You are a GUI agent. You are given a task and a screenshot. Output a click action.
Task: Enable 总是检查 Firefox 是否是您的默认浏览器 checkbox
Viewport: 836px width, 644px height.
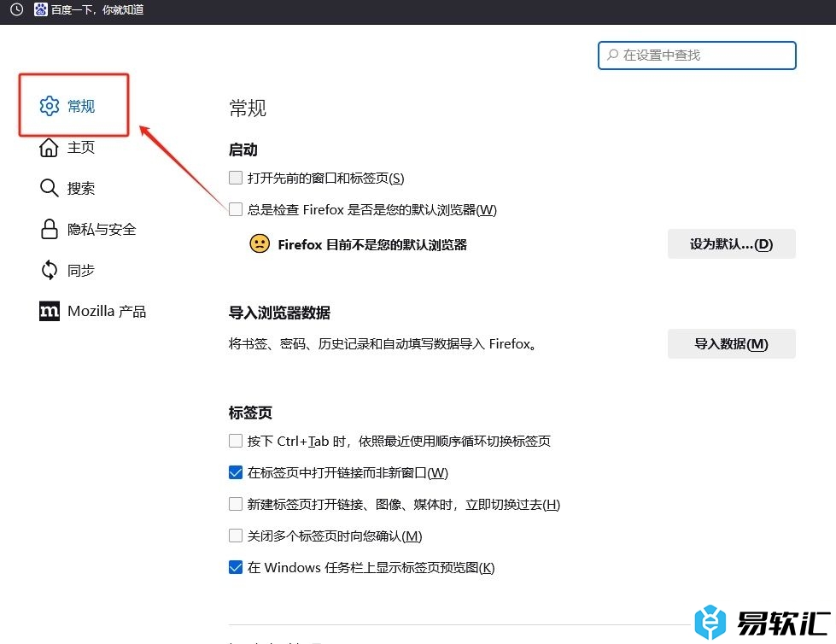tap(236, 209)
